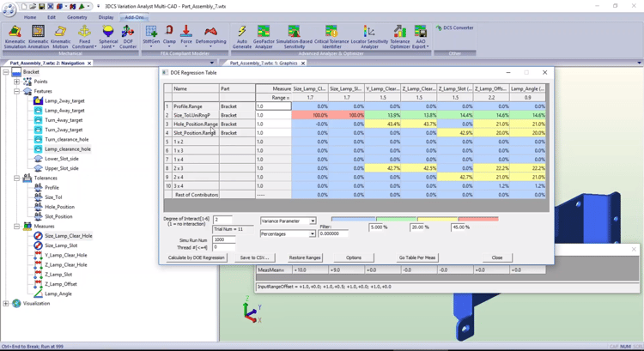
Task: Select the Add-Ons ribbon tab
Action: [134, 17]
